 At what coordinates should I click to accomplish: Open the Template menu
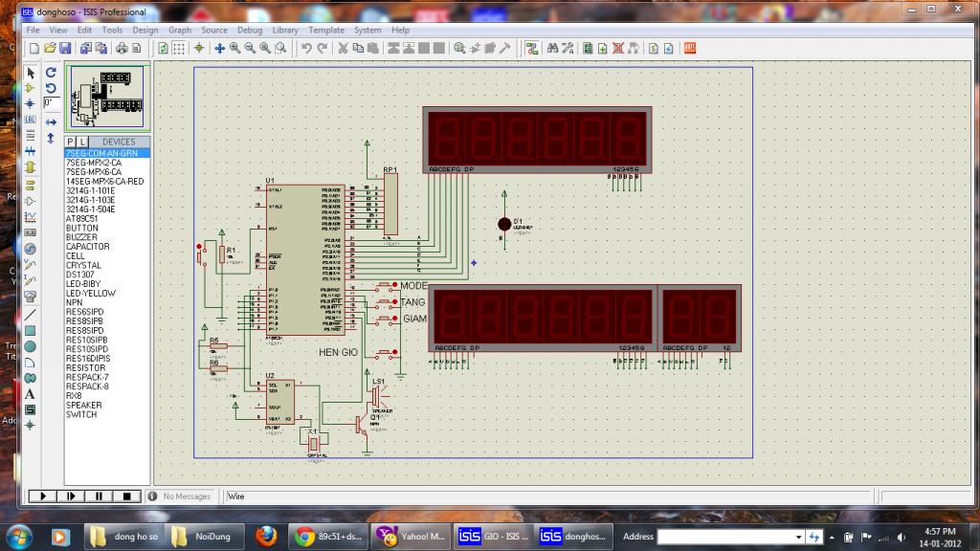tap(325, 30)
